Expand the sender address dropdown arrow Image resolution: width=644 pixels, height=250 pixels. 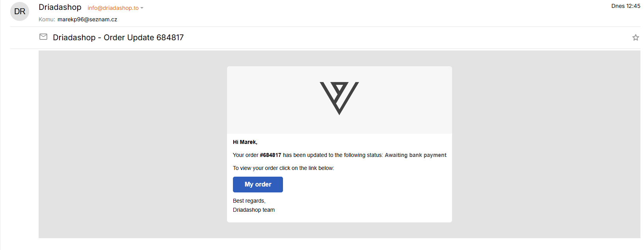pyautogui.click(x=142, y=8)
